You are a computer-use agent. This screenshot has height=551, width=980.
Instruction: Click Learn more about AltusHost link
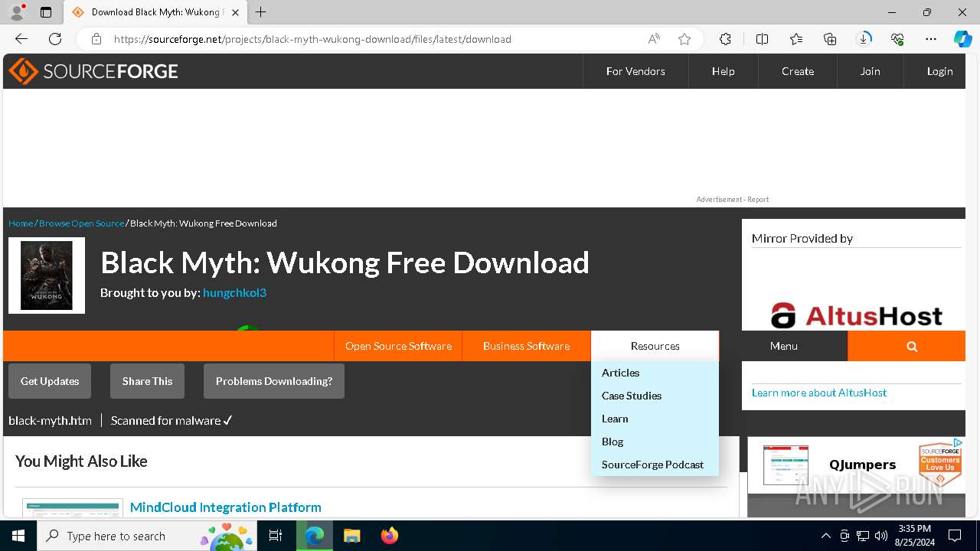coord(819,393)
